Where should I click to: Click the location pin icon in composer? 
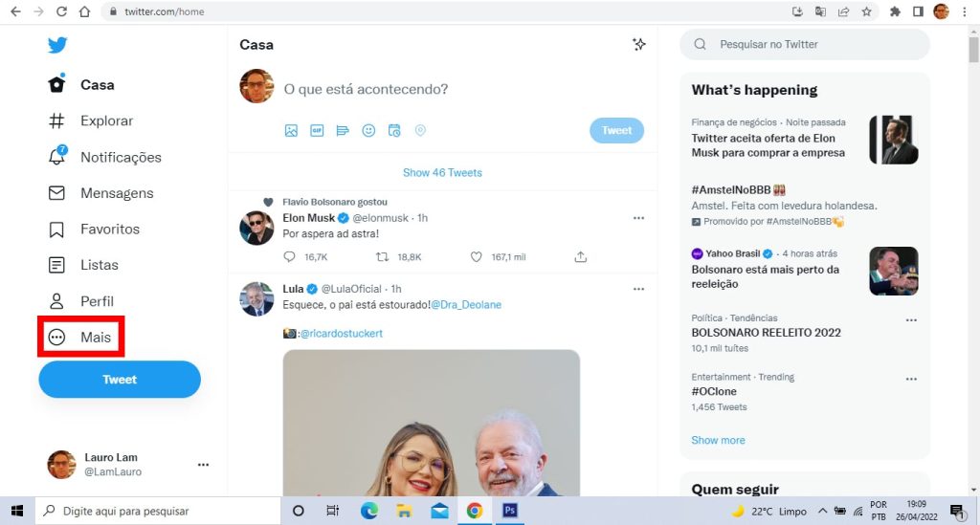tap(421, 130)
